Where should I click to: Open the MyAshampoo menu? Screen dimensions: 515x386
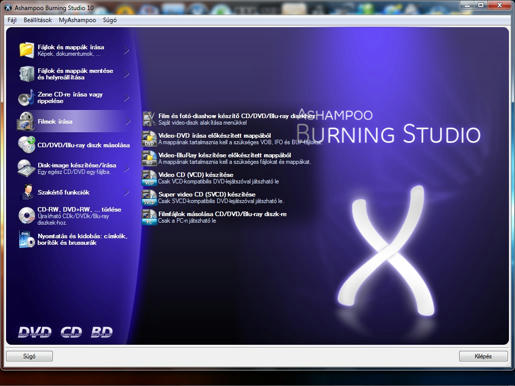[77, 20]
